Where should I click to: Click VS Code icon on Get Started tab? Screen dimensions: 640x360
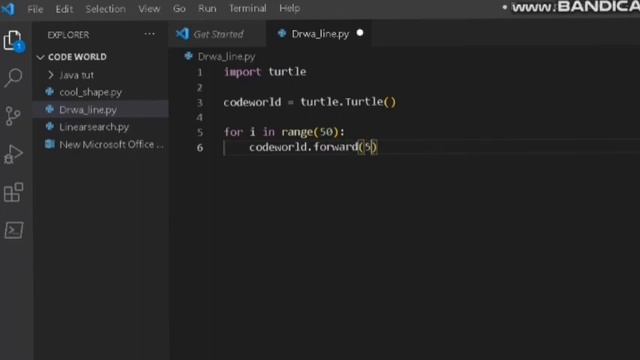point(182,34)
